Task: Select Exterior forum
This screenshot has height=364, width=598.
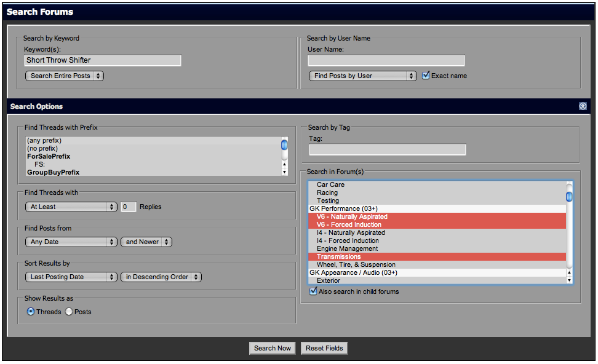Action: tap(437, 280)
